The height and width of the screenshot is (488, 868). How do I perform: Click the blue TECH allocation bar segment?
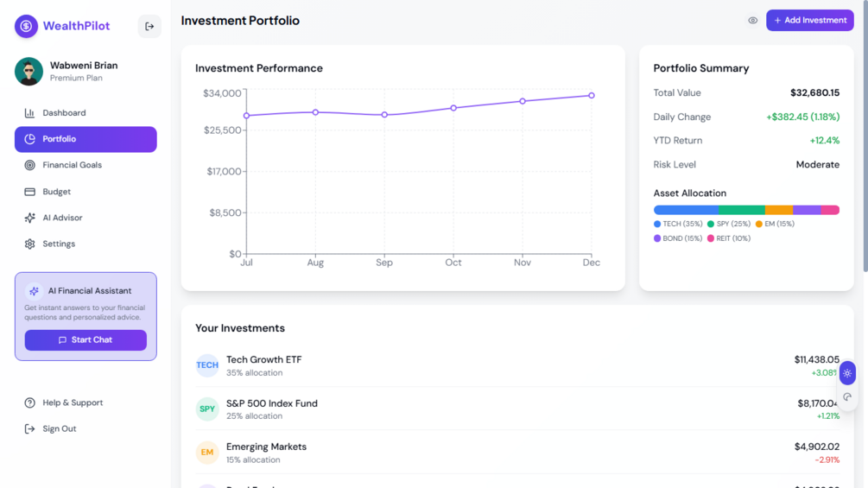(x=686, y=210)
